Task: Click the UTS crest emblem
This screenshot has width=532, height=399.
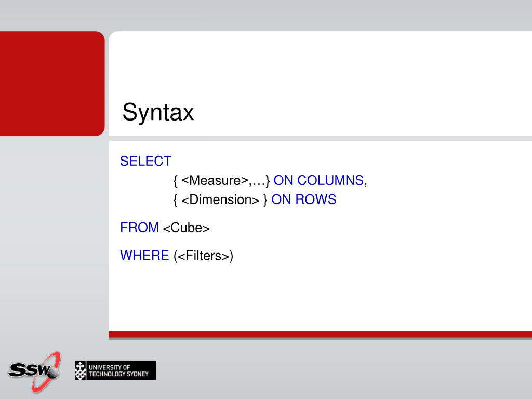Action: click(x=81, y=370)
